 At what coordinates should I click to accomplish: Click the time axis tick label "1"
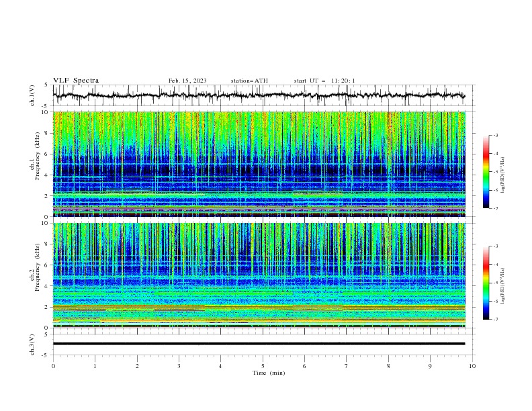95,366
